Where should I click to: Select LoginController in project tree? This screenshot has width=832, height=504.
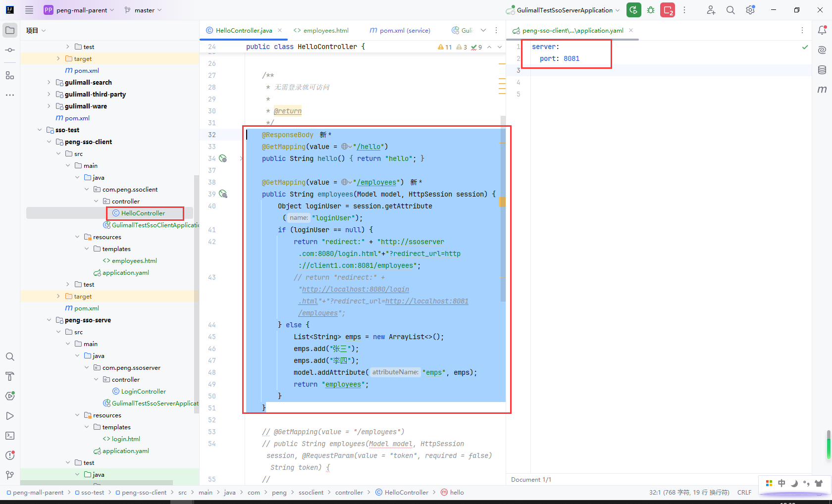pos(144,391)
